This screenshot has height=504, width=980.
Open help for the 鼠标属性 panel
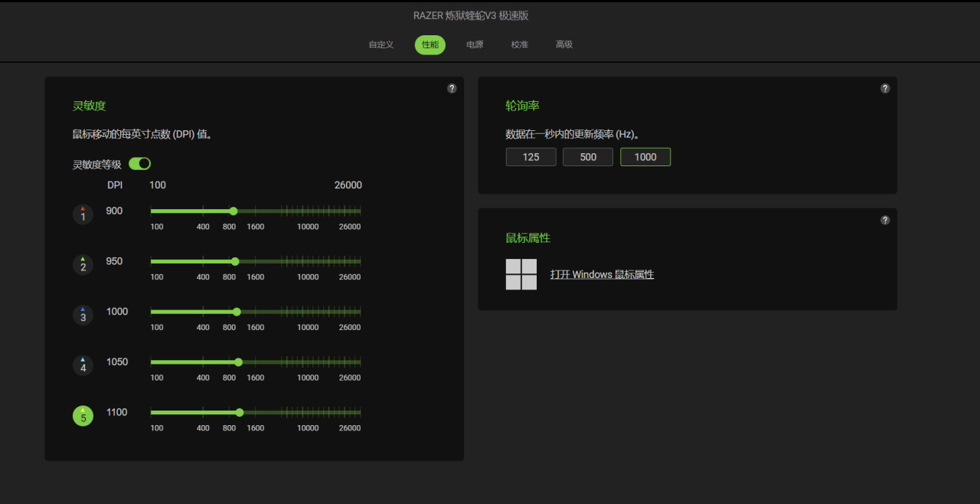(885, 220)
